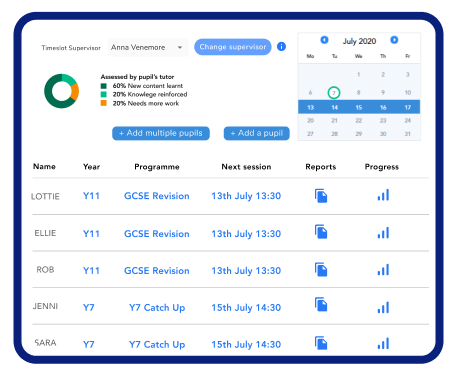Image resolution: width=456 pixels, height=374 pixels.
Task: Click dark green New content learnt swatch
Action: (x=104, y=86)
